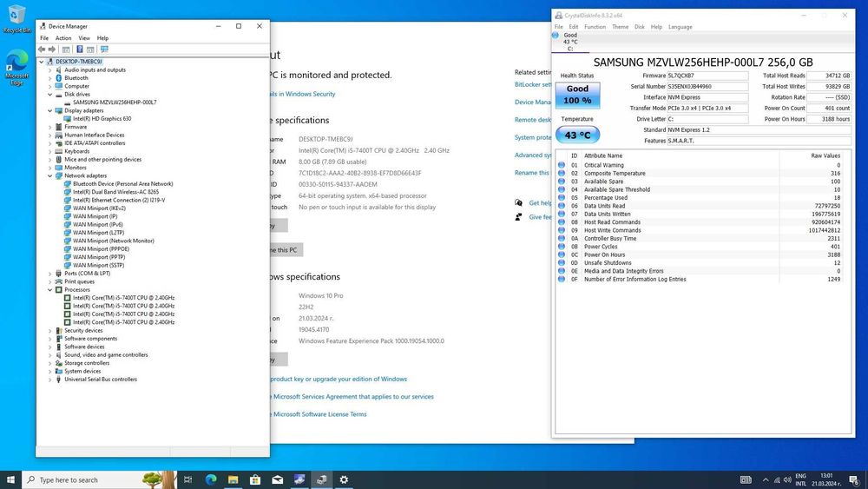Open the Microsoft Software License Terms link
Screen dimensions: 868x489
(x=319, y=414)
